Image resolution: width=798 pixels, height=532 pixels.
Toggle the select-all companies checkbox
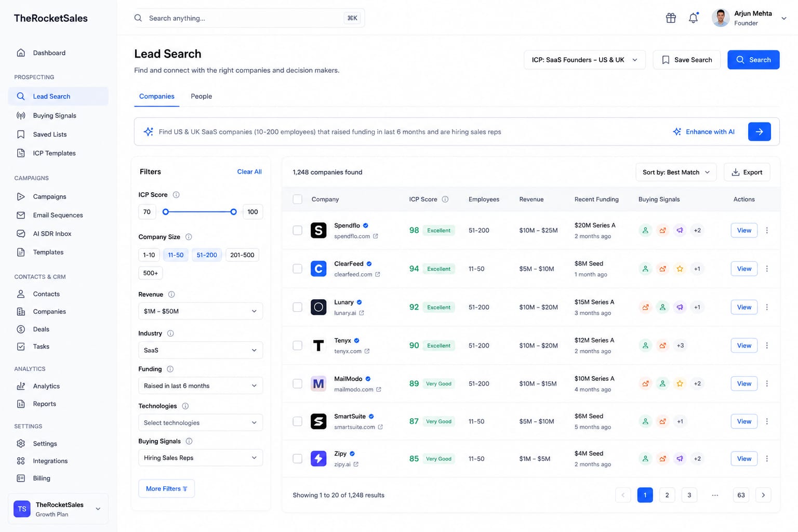pyautogui.click(x=298, y=199)
